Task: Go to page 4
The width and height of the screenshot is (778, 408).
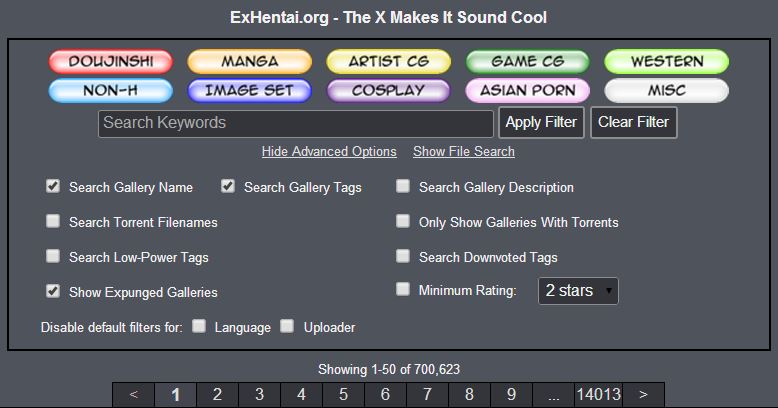Action: click(x=301, y=395)
